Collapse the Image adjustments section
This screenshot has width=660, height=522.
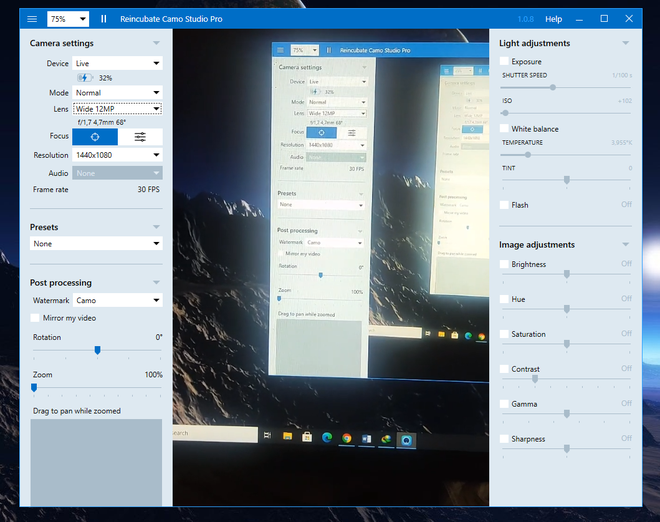tap(625, 245)
